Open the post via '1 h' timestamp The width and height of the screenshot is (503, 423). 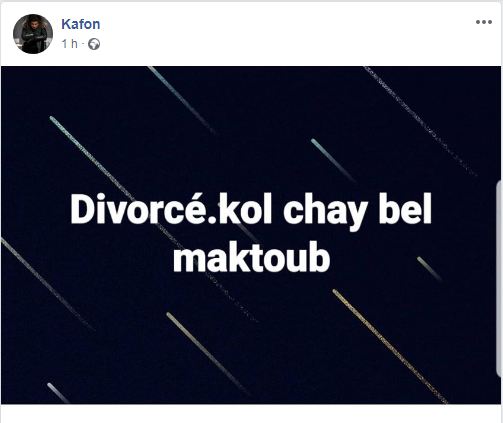pos(70,44)
